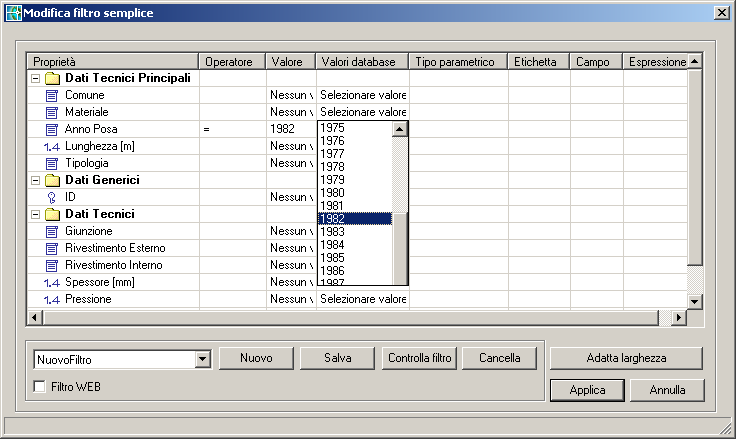This screenshot has height=439, width=736.
Task: Click the Materiale property row icon
Action: tap(53, 112)
